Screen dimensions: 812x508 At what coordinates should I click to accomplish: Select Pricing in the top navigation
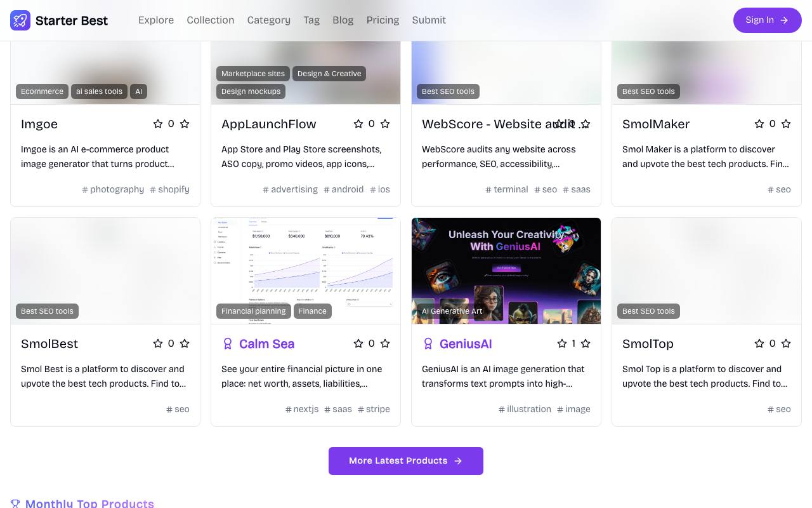coord(383,20)
